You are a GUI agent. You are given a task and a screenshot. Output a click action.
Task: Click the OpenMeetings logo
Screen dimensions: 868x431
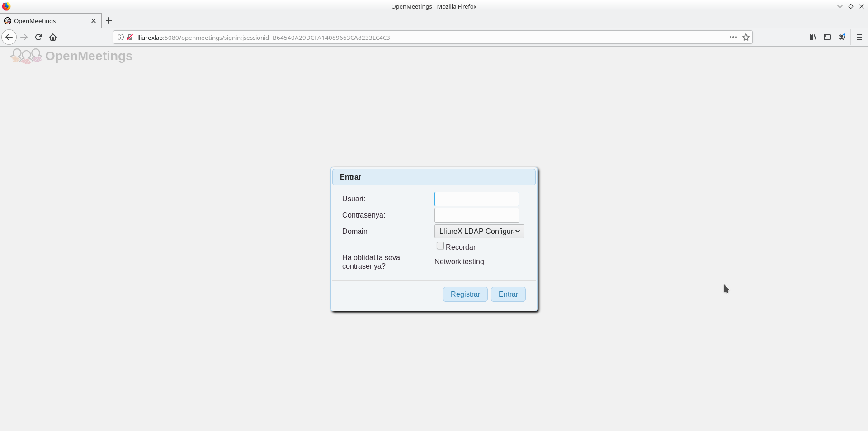[71, 56]
